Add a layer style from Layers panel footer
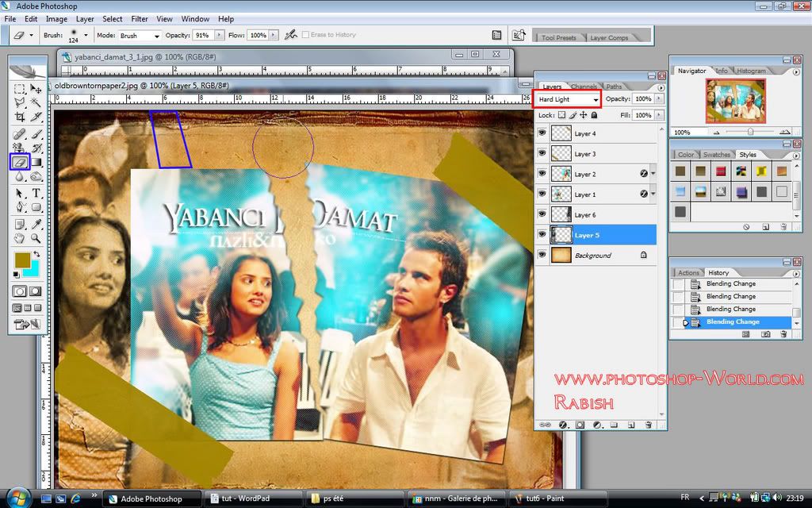This screenshot has width=812, height=508. [563, 425]
